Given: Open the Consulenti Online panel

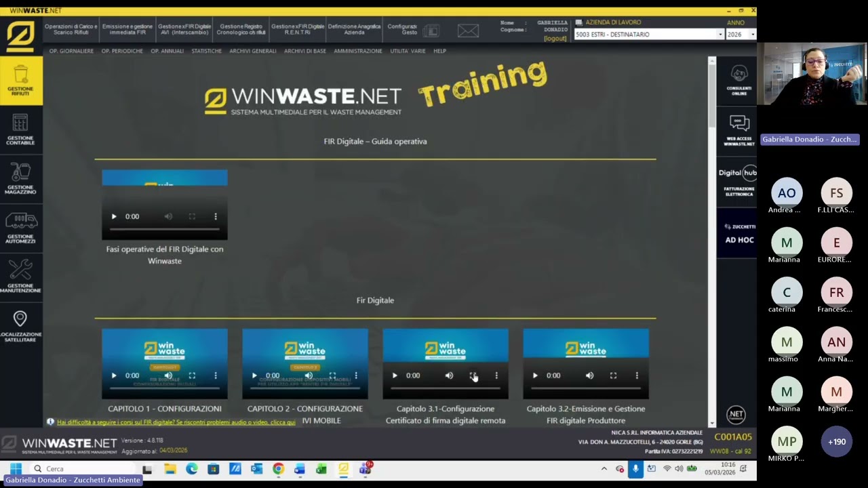Looking at the screenshot, I should coord(738,81).
